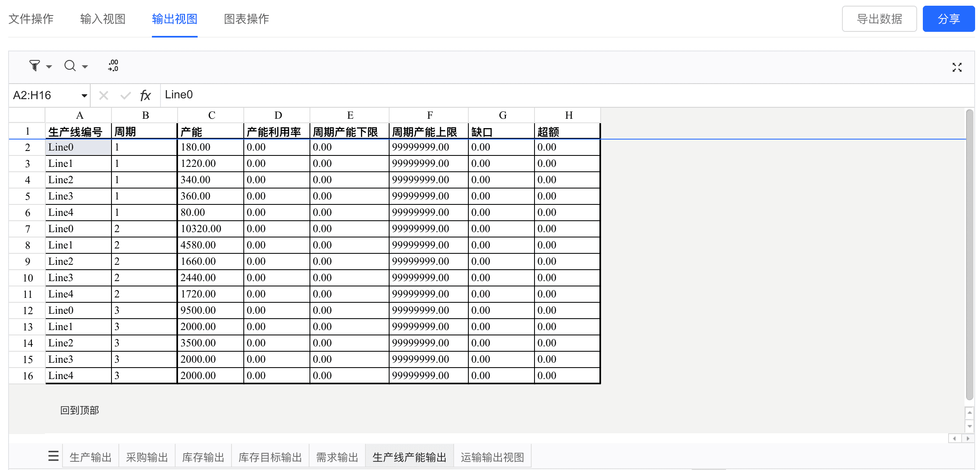Viewport: 980px width, 470px height.
Task: Switch to the 采购输出 sheet tab
Action: click(147, 457)
